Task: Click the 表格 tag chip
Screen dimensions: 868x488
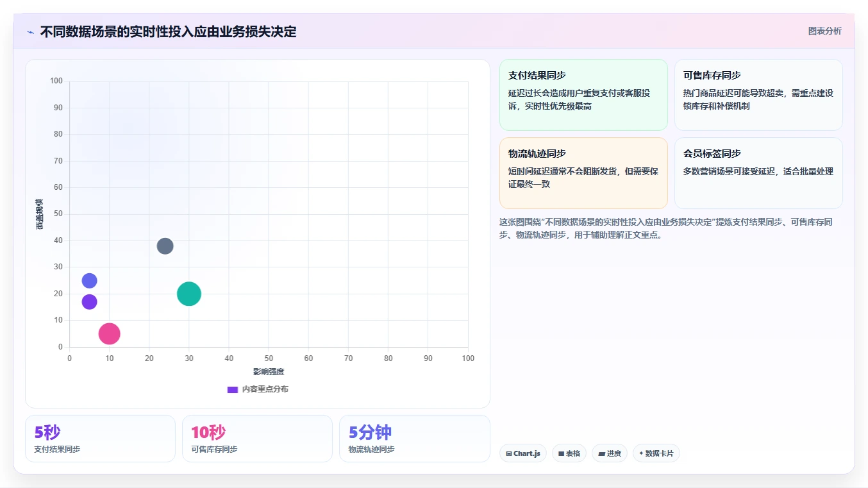Action: pyautogui.click(x=569, y=453)
